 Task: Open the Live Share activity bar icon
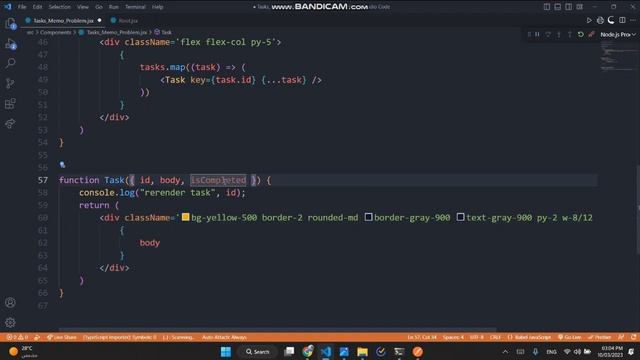tap(11, 123)
